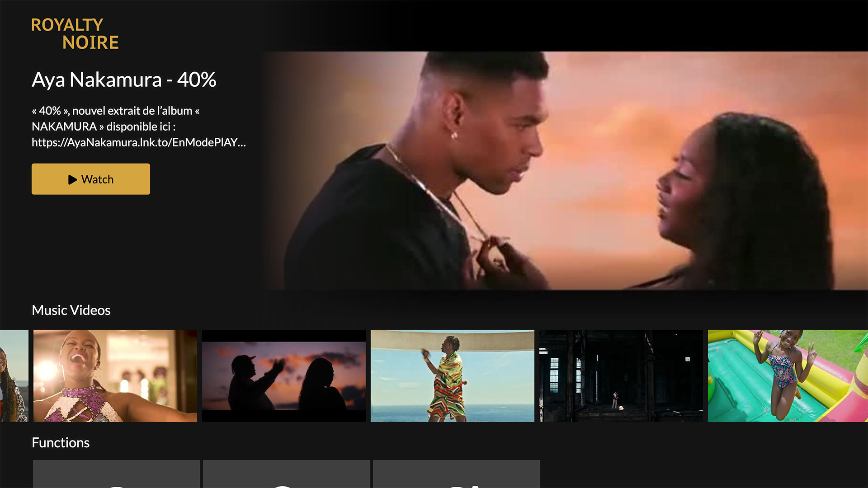Image resolution: width=868 pixels, height=488 pixels.
Task: Click the Aya Nakamura - 40% title
Action: pyautogui.click(x=124, y=80)
